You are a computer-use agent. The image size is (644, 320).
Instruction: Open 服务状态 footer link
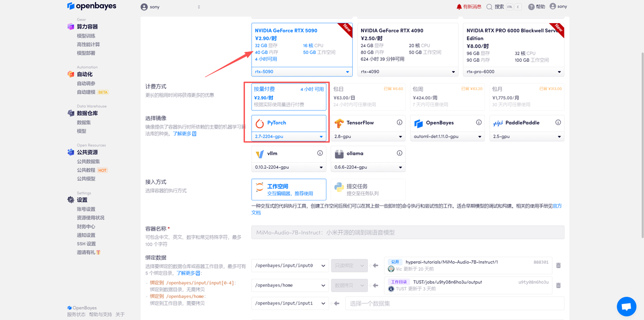(x=76, y=314)
